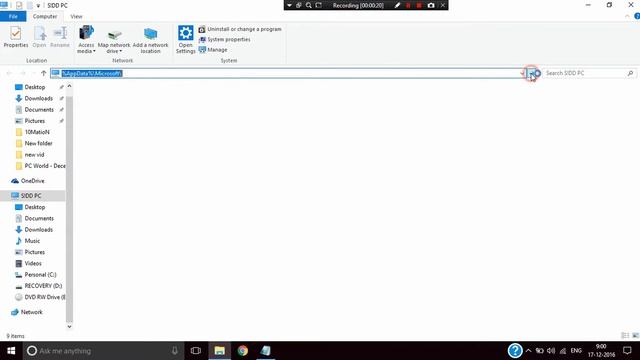Switch to details view layout

tap(625, 336)
